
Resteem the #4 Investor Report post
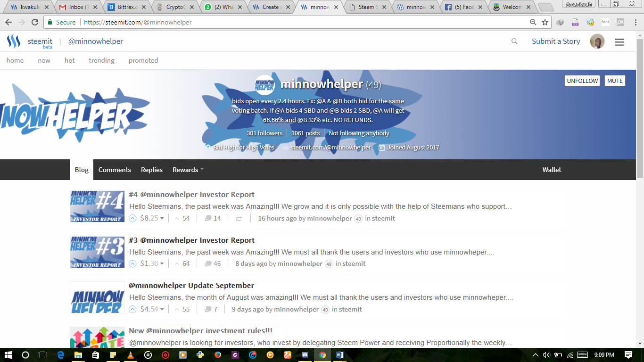pyautogui.click(x=239, y=218)
